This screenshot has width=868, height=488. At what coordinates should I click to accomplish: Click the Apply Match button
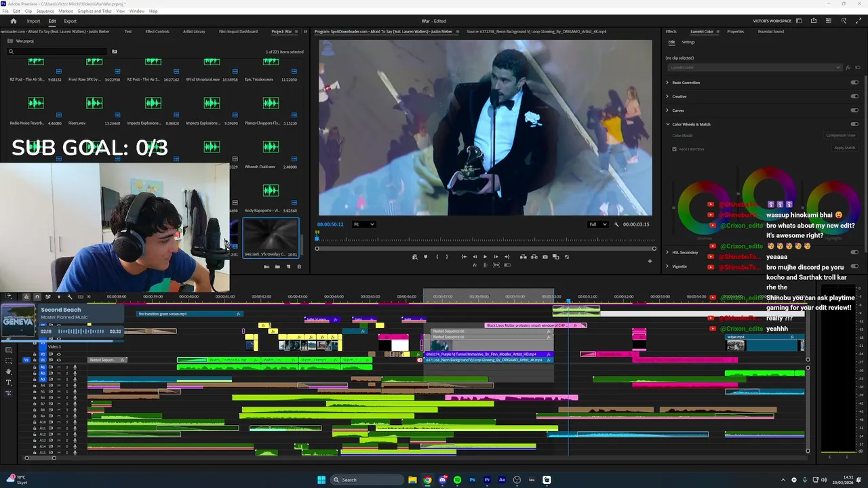845,148
